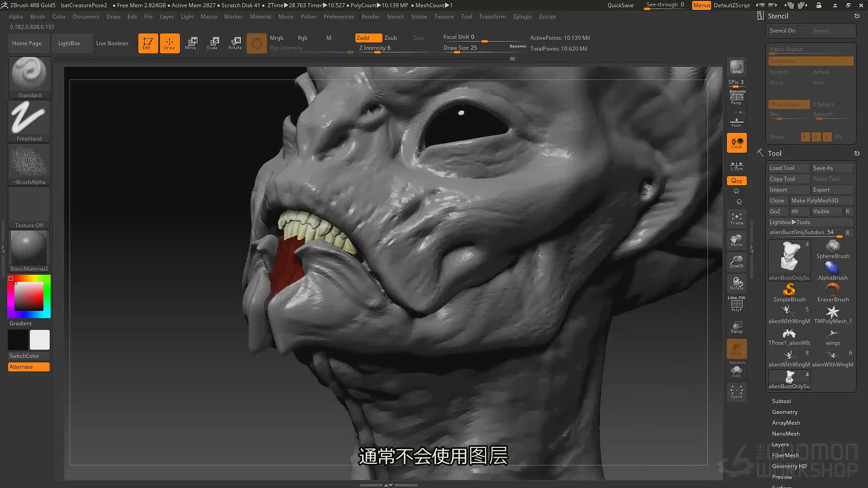Viewport: 868px width, 488px height.
Task: Open the Zplugin menu
Action: point(522,17)
